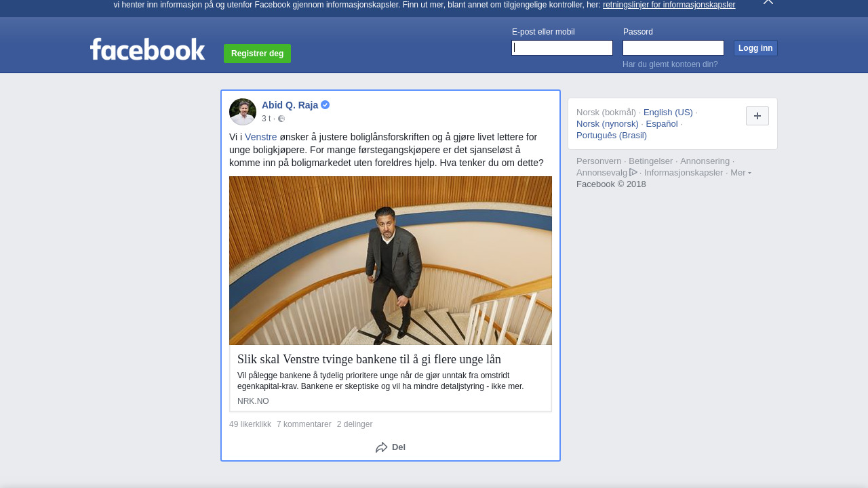This screenshot has width=868, height=488.
Task: Open the Betingelser footer link
Action: point(651,161)
